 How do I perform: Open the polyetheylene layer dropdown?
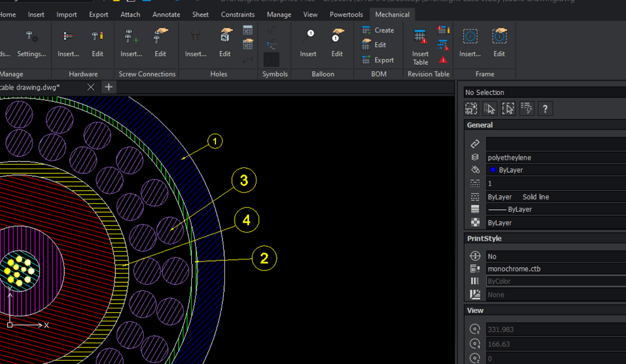pos(555,157)
